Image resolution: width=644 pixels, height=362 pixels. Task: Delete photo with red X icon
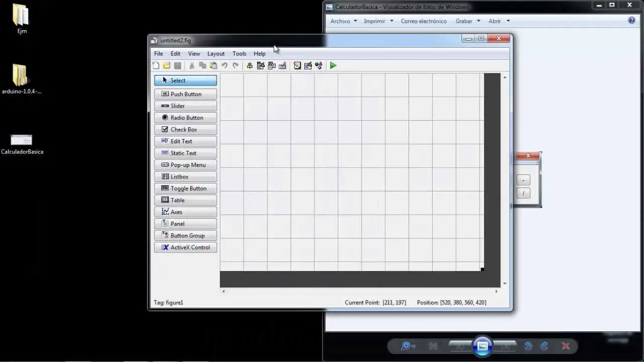coord(566,346)
